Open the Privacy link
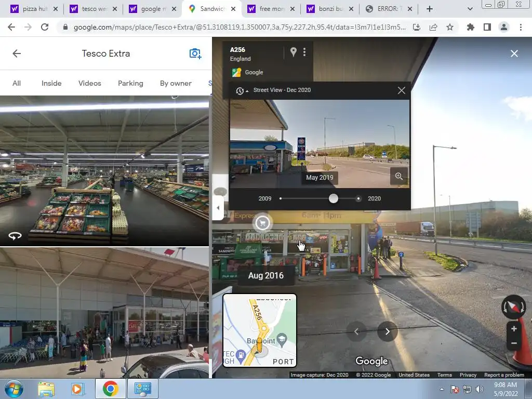This screenshot has width=532, height=399. coord(468,375)
